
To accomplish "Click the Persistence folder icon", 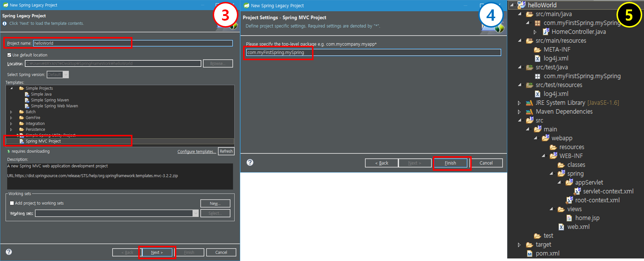I will pos(22,129).
